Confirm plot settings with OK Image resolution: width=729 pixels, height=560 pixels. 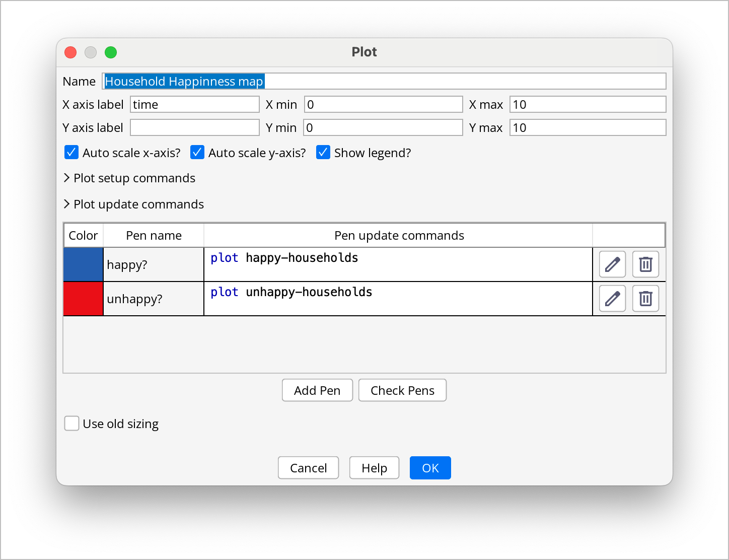(x=430, y=468)
